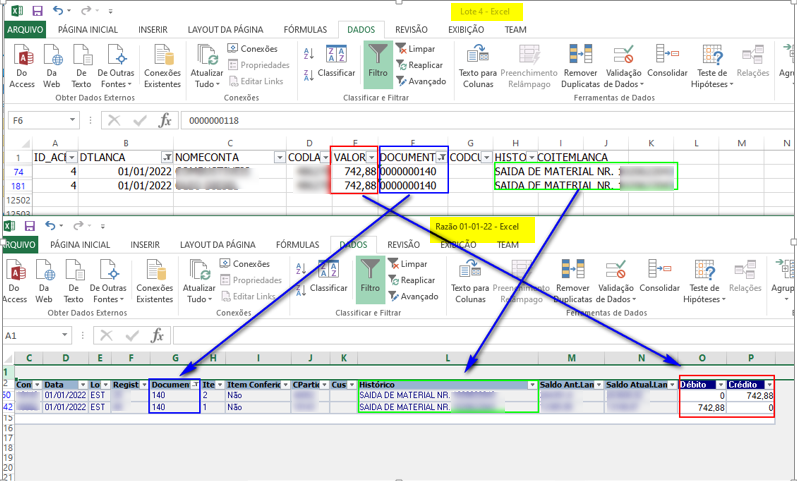Click Limpar filter in Razão window
This screenshot has width=797, height=481.
click(408, 264)
